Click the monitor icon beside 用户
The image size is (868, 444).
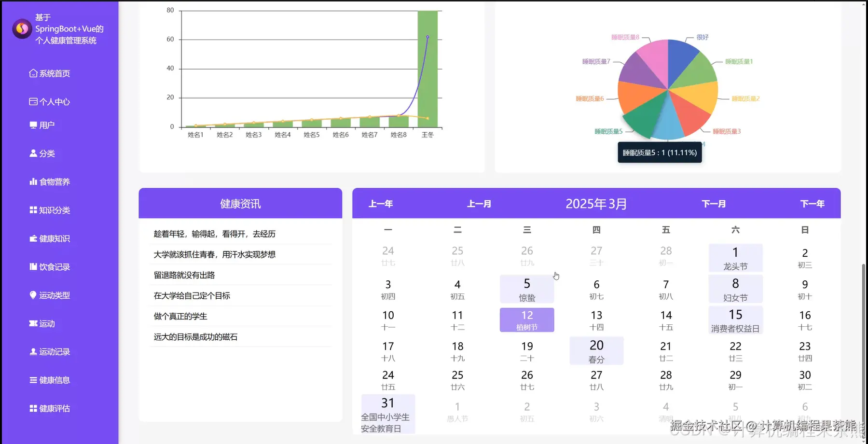pyautogui.click(x=33, y=125)
